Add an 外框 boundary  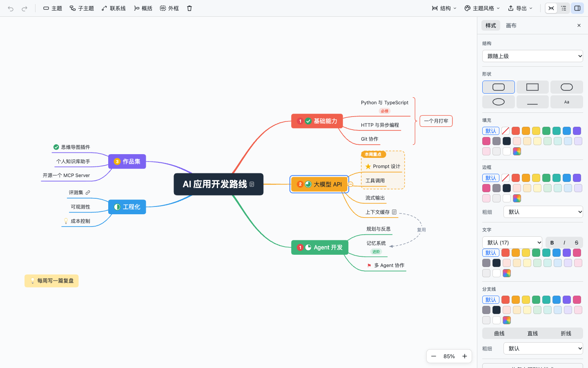(169, 8)
